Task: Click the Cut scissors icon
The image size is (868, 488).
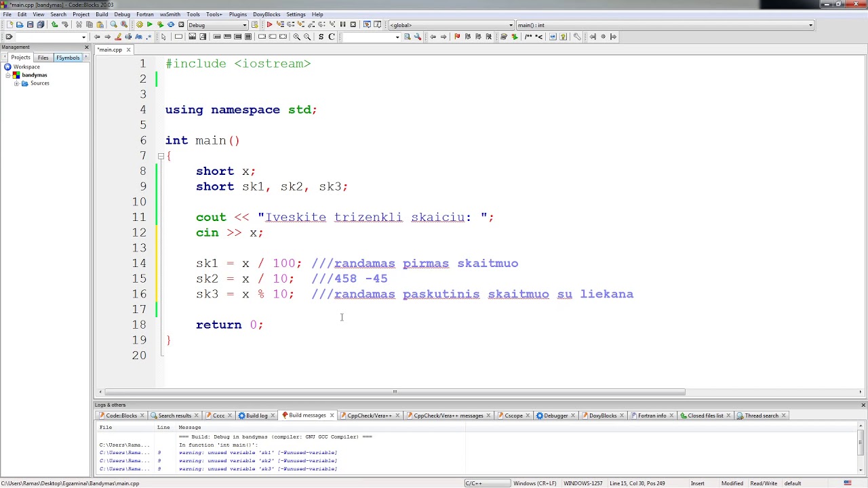Action: point(79,24)
